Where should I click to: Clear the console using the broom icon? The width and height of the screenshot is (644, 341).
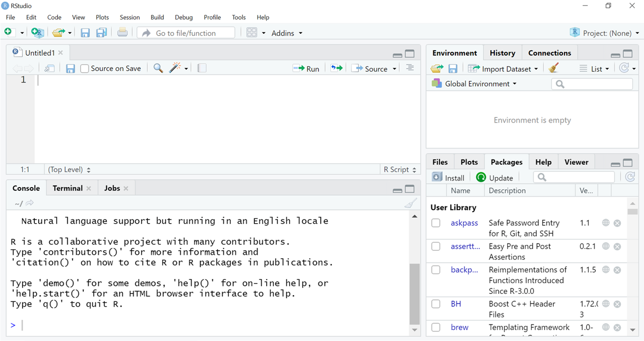pos(410,203)
